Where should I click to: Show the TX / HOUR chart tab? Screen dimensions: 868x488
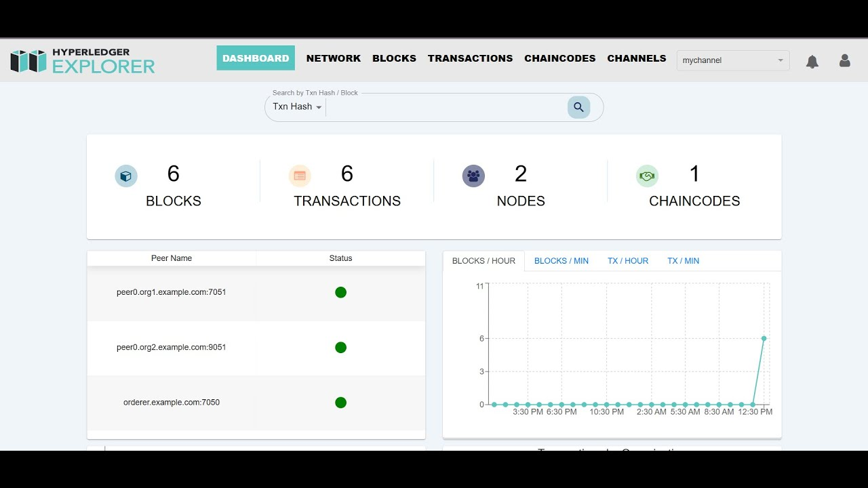point(628,261)
